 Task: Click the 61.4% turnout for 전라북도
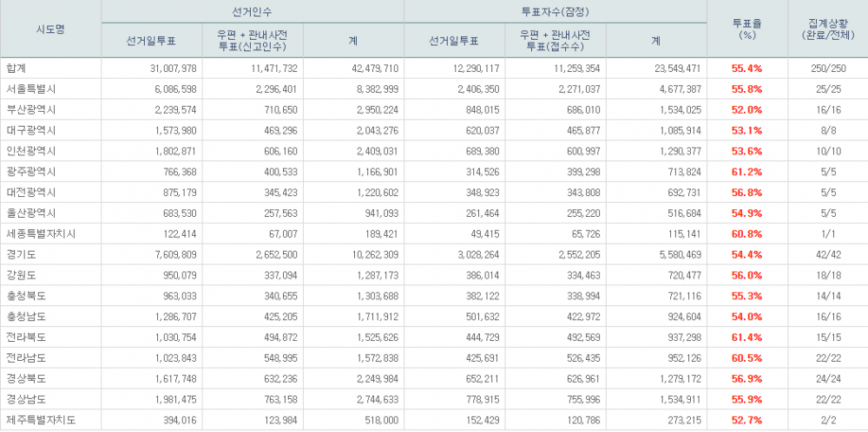748,337
